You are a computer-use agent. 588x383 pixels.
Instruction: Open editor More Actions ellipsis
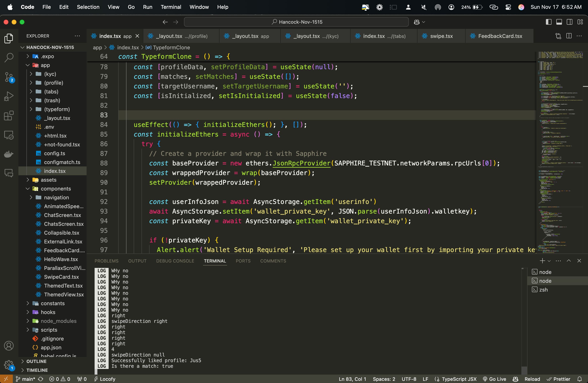coord(579,36)
